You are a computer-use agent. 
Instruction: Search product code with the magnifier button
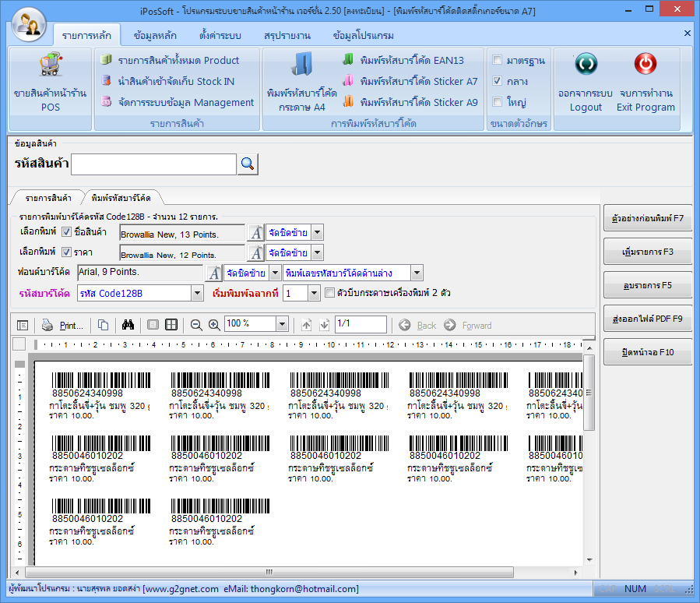click(248, 164)
